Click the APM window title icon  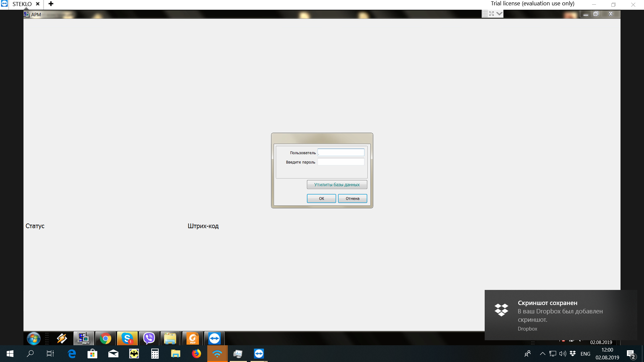26,14
